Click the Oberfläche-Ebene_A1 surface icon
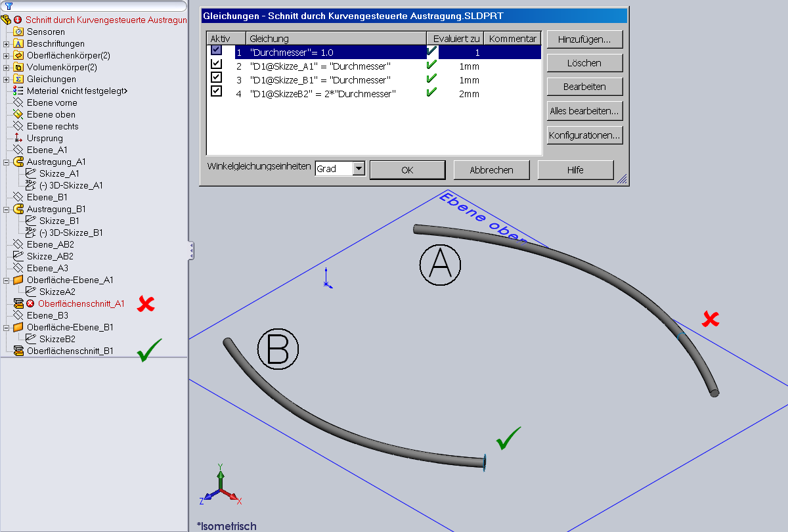This screenshot has width=788, height=532. [x=18, y=280]
